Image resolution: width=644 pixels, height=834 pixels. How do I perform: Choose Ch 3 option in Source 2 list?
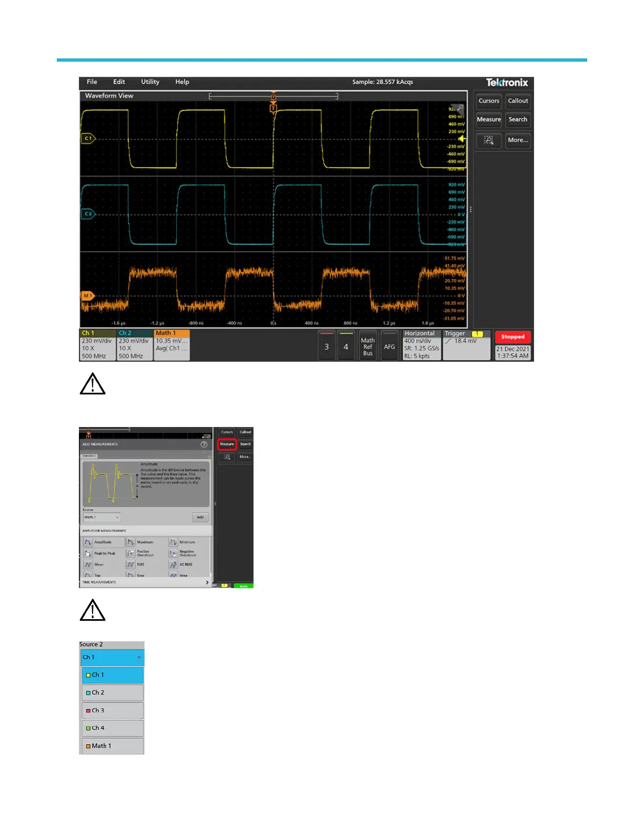pos(112,711)
